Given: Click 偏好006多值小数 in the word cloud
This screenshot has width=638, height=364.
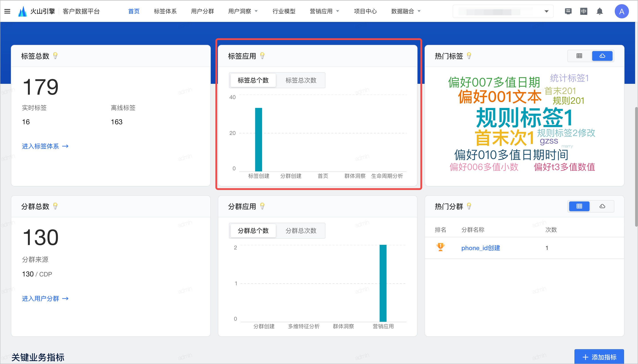Looking at the screenshot, I should (484, 167).
